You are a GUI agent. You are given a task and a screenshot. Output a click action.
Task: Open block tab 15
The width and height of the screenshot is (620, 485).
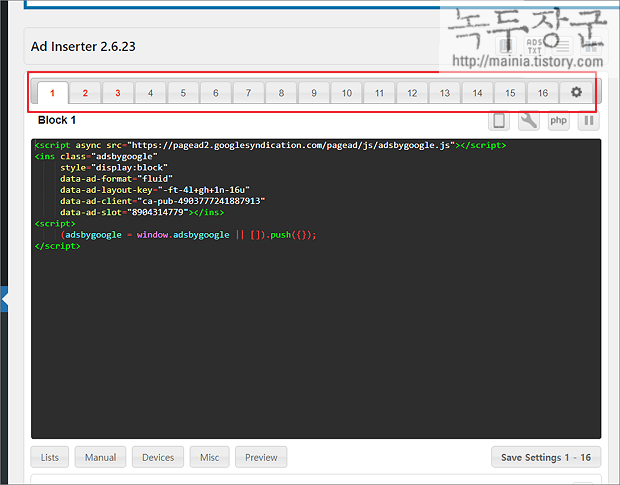(510, 93)
